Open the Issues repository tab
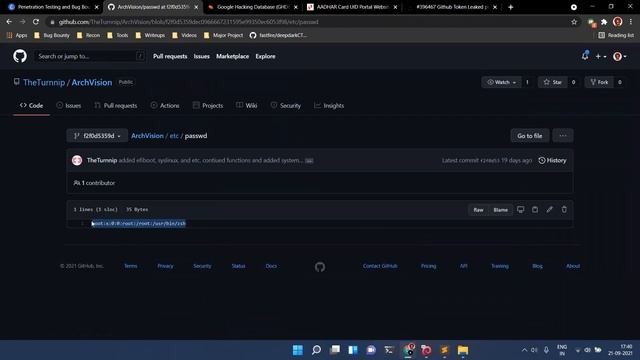Viewport: 640px width, 360px height. pos(69,105)
